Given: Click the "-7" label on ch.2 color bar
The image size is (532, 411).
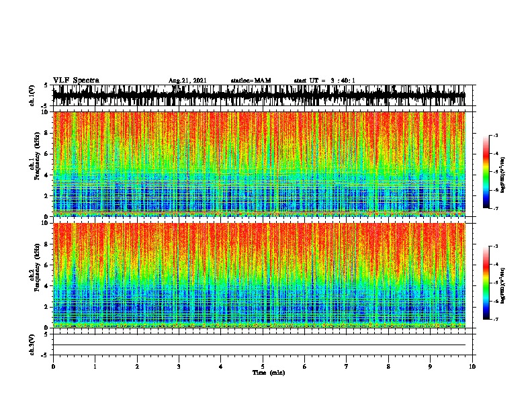Looking at the screenshot, I should 496,319.
